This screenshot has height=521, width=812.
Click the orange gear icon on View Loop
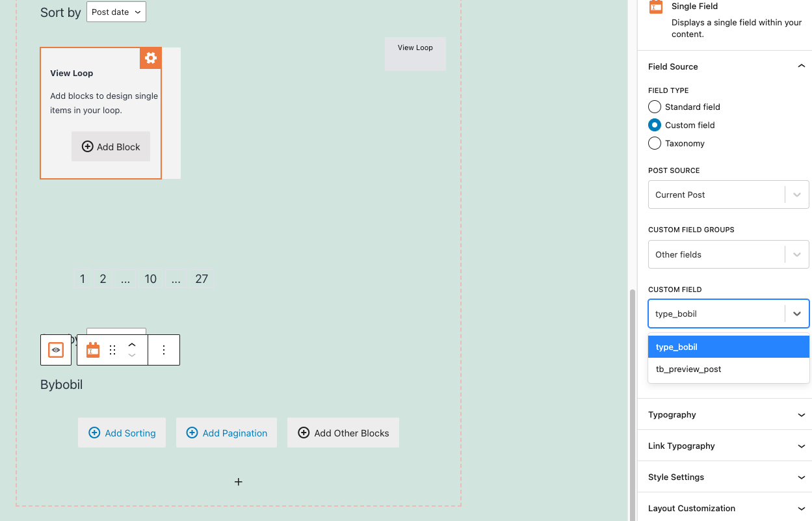151,58
